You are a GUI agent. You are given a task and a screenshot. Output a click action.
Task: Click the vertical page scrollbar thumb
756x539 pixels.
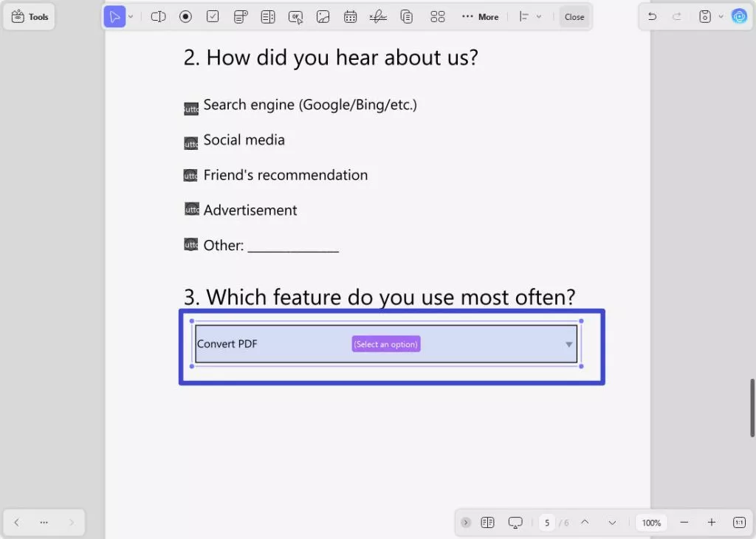[x=752, y=408]
